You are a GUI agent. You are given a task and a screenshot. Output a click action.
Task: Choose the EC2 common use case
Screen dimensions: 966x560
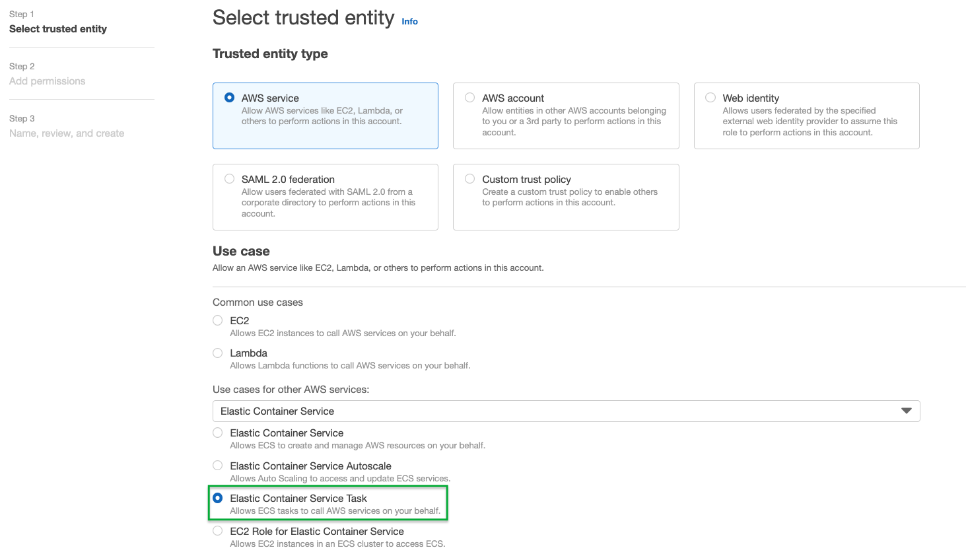(217, 320)
